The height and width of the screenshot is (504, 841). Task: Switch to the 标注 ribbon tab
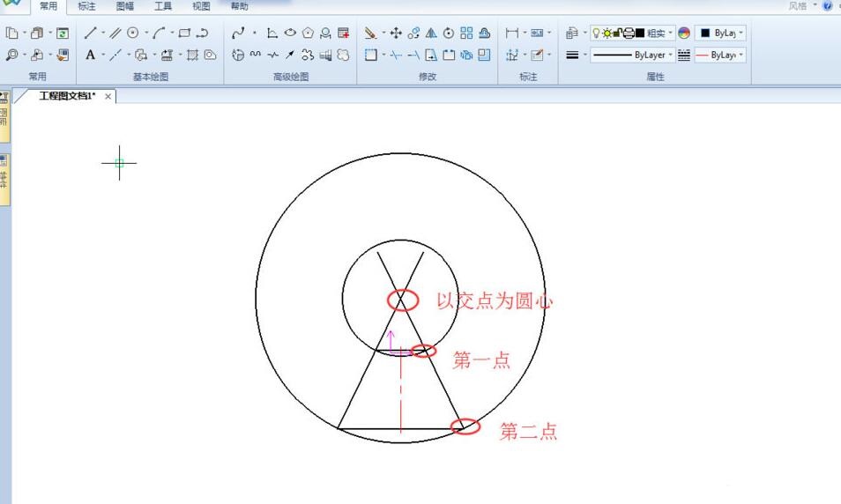click(x=87, y=6)
